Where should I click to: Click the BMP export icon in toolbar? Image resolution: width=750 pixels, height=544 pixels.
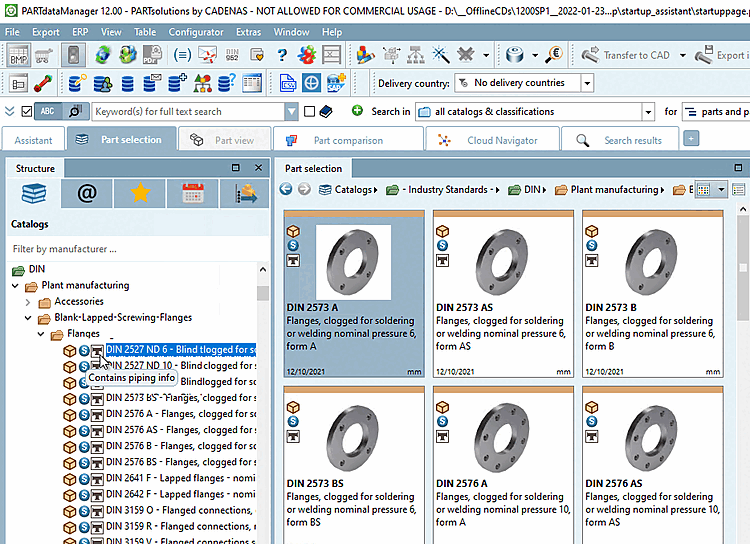(18, 55)
